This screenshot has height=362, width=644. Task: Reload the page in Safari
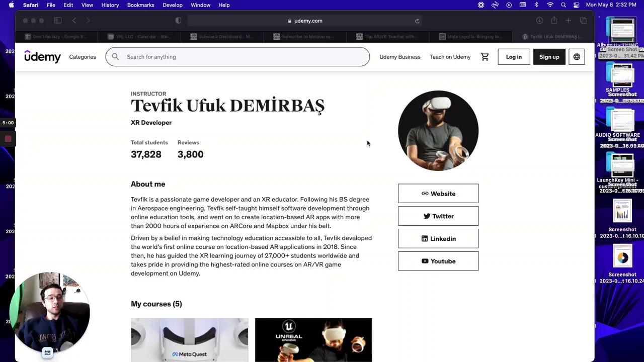[x=417, y=21]
